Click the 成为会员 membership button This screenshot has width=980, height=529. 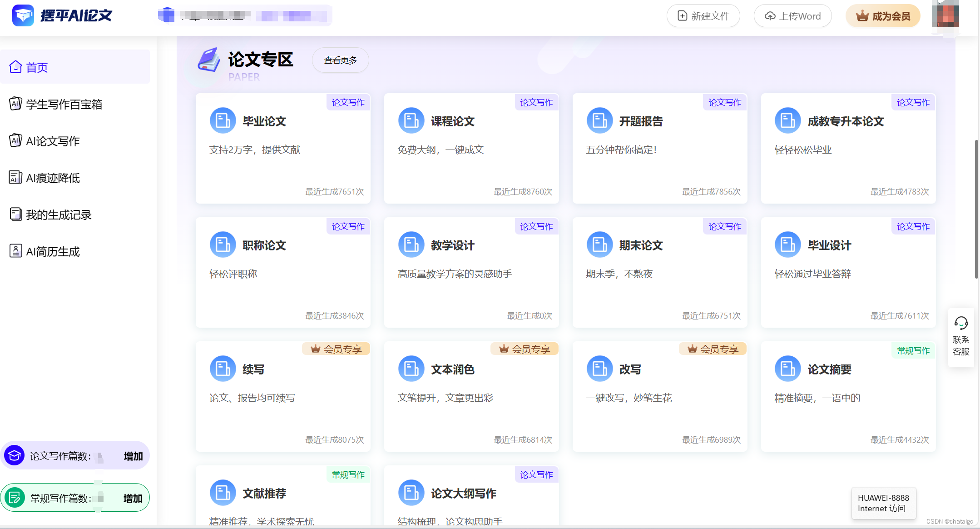pyautogui.click(x=882, y=16)
